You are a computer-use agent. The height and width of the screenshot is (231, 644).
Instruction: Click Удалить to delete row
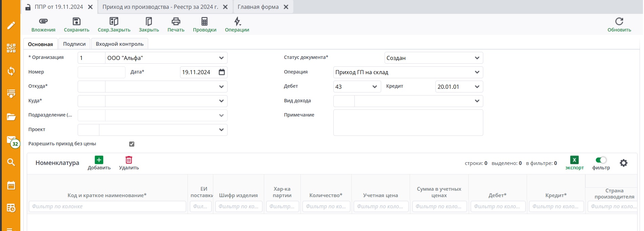129,160
